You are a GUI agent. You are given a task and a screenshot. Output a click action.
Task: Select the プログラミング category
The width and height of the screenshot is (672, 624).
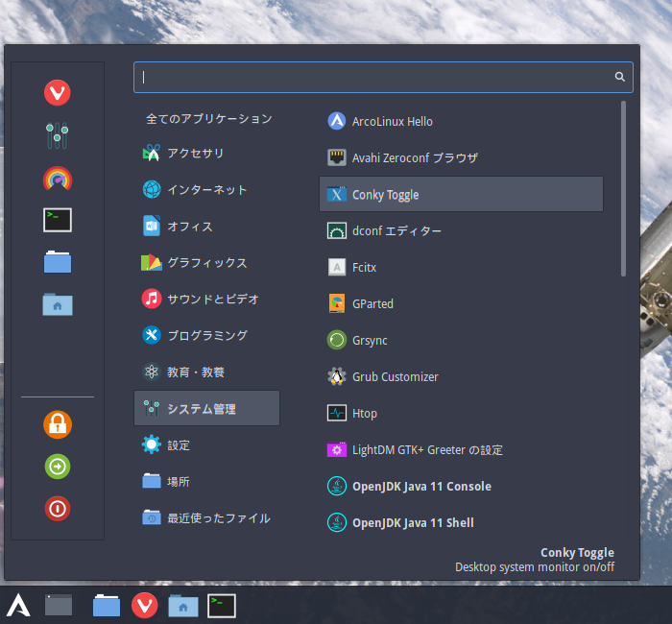tap(207, 335)
